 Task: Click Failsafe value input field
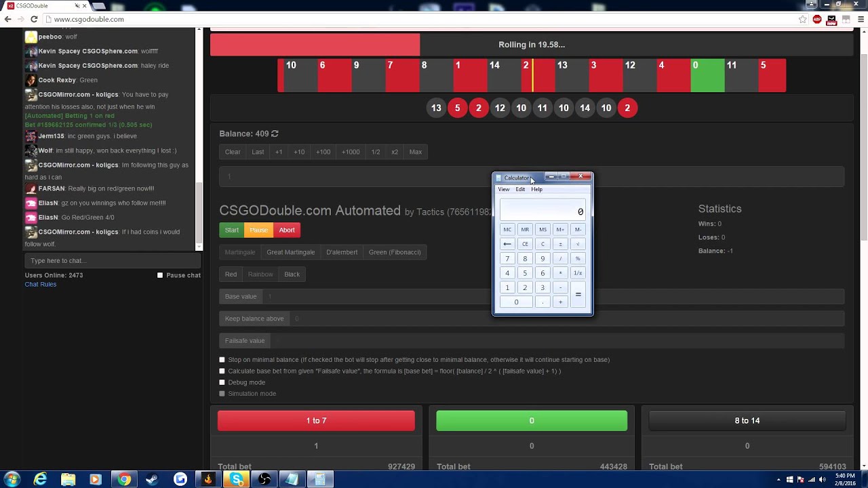click(x=557, y=341)
